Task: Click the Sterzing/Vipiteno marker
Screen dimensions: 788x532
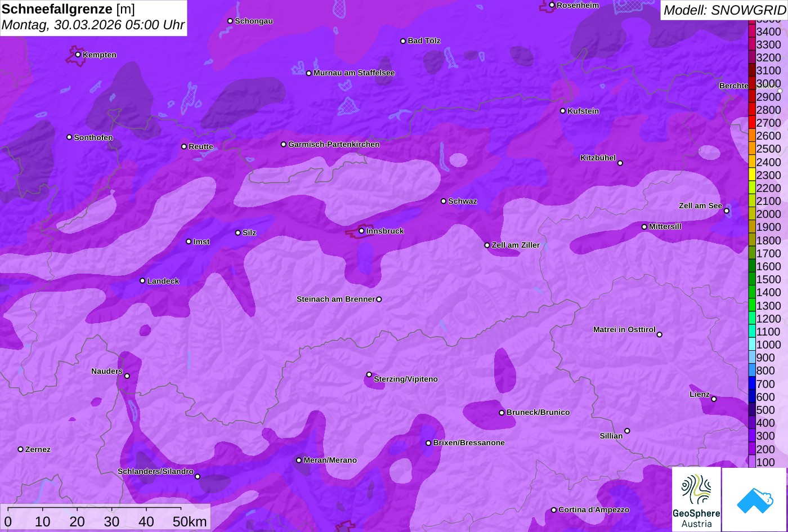Action: (369, 374)
